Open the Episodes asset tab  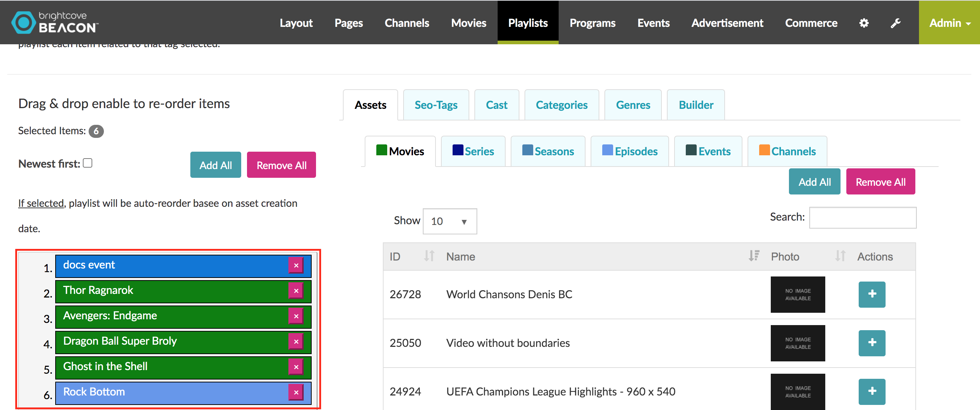[x=629, y=151]
